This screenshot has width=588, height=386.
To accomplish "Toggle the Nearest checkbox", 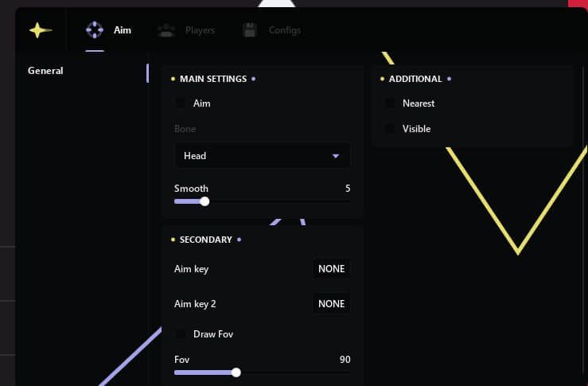I will point(390,103).
